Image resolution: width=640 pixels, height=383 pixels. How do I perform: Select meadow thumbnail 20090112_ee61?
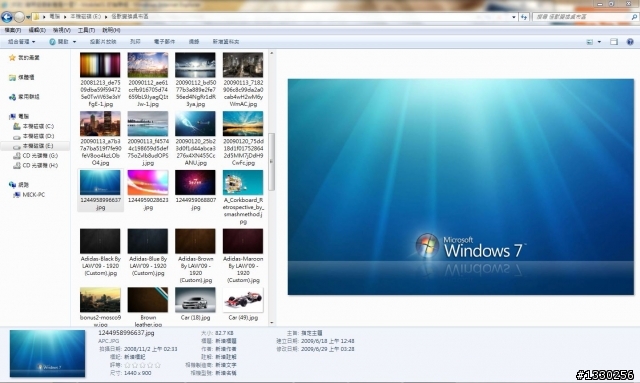click(x=148, y=65)
